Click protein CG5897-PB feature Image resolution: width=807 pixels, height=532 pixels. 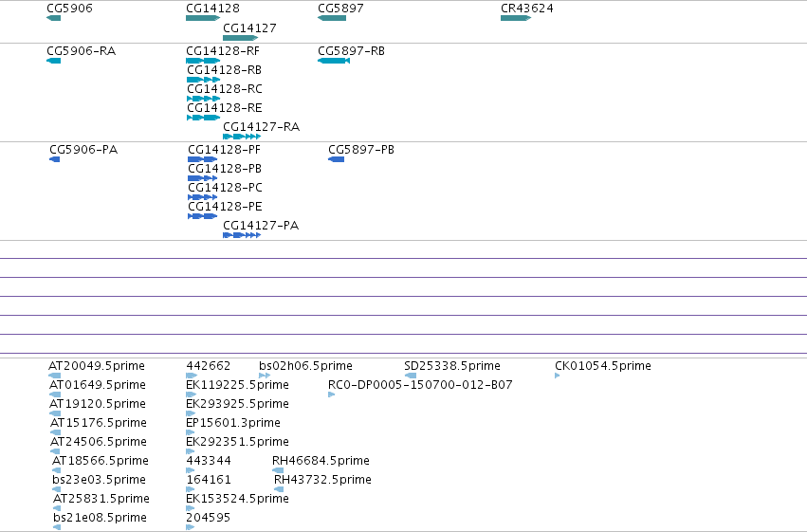(x=336, y=159)
